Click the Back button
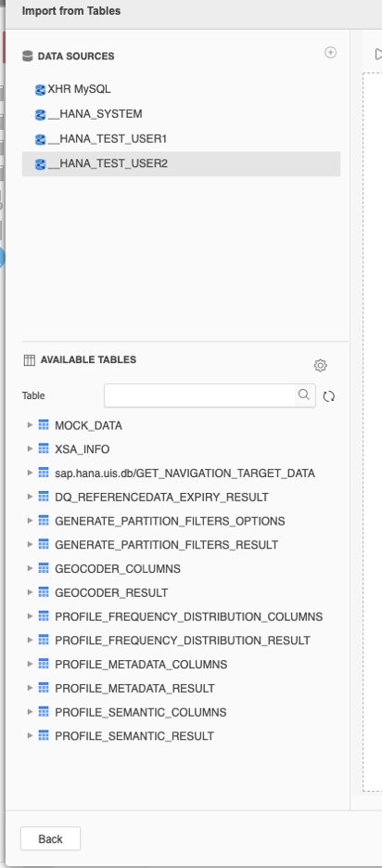The height and width of the screenshot is (868, 382). (50, 838)
